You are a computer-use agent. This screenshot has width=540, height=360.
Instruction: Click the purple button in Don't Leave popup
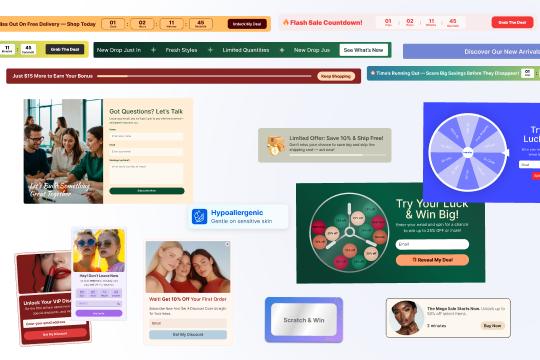[99, 313]
